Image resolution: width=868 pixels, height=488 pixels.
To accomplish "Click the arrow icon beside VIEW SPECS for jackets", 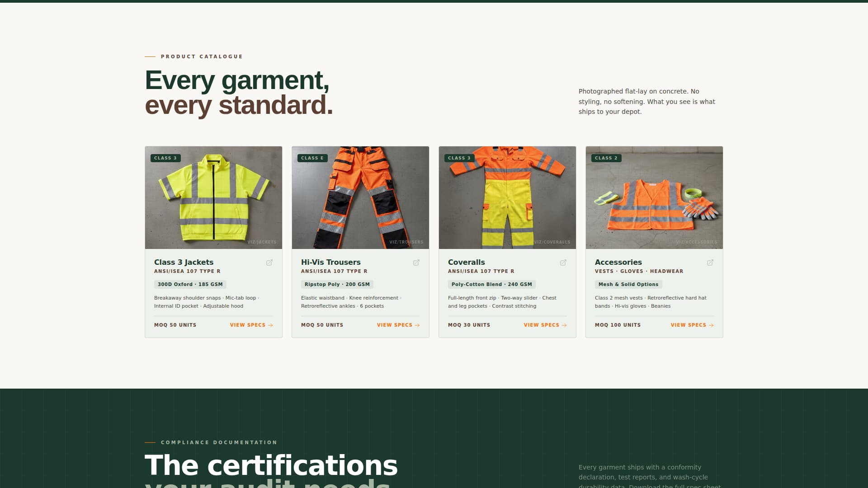I will pos(270,325).
